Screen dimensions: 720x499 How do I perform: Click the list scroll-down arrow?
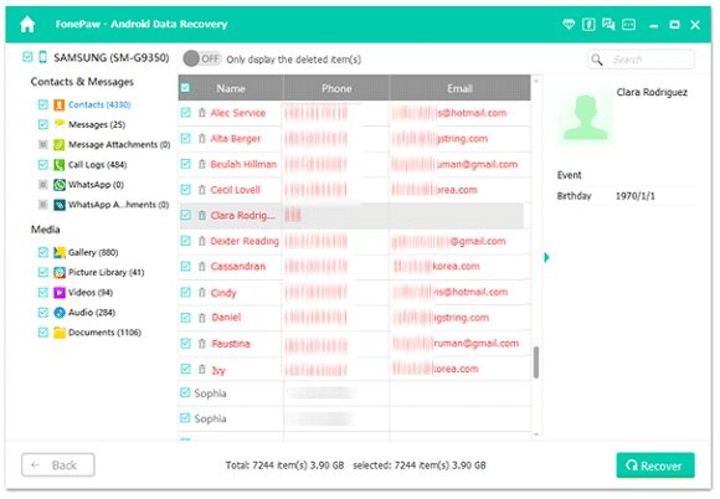536,434
